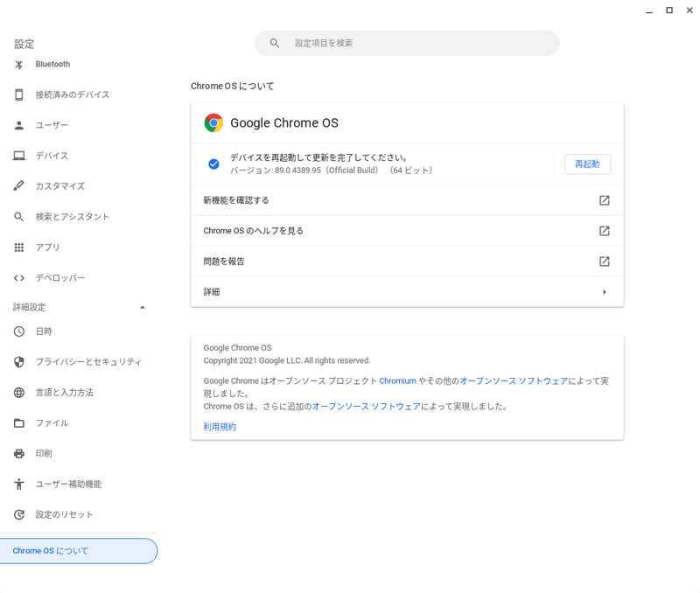
Task: Click the Chromium project link
Action: pos(397,380)
